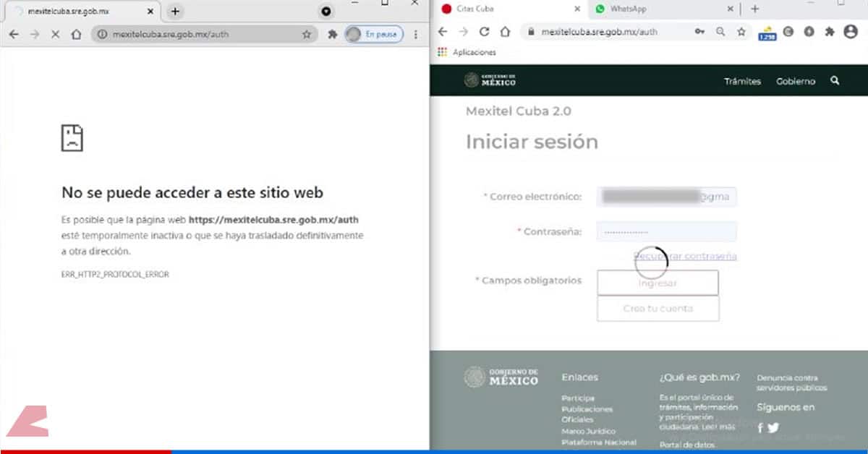Bookmark the page with the left window's star
The image size is (868, 454).
tap(307, 34)
